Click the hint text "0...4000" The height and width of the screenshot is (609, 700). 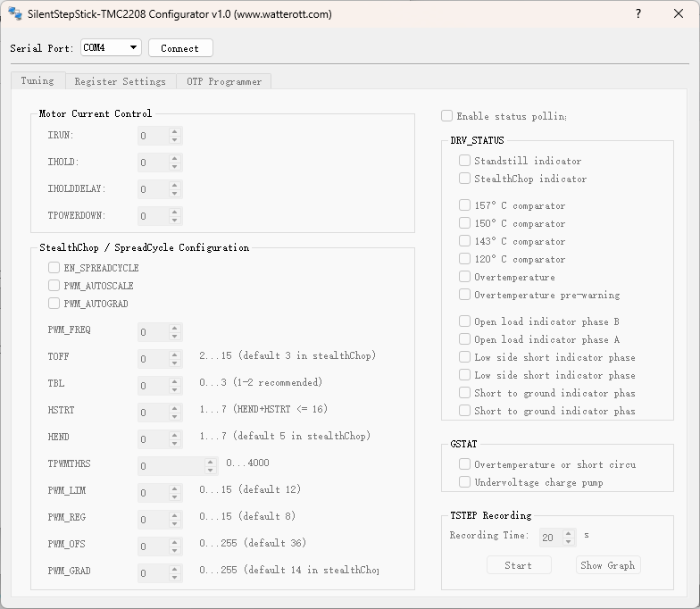[x=248, y=463]
